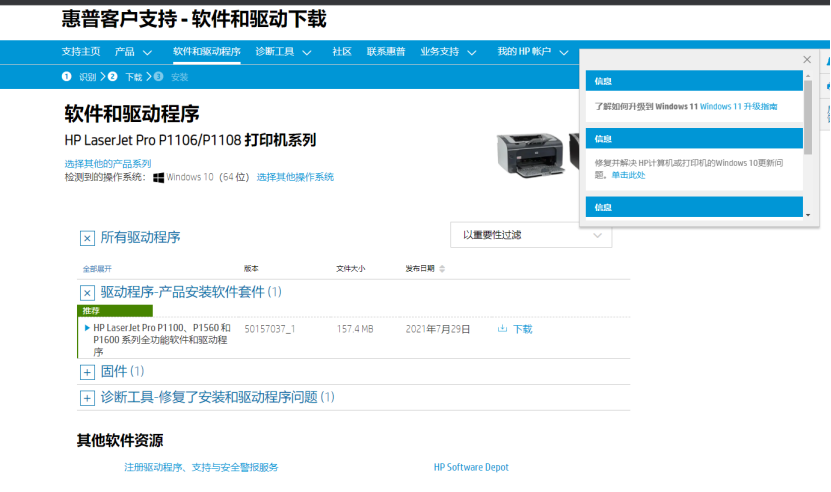Screen dimensions: 831x492
Task: Expand 诊断工具-修复了安装和驱动程序问题 section
Action: (x=87, y=398)
